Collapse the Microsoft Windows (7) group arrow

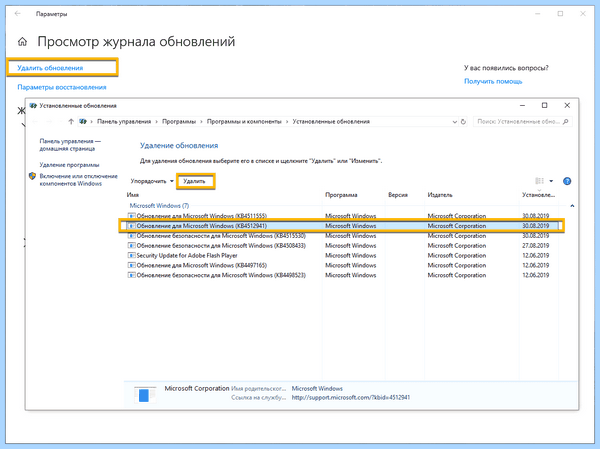pyautogui.click(x=572, y=206)
